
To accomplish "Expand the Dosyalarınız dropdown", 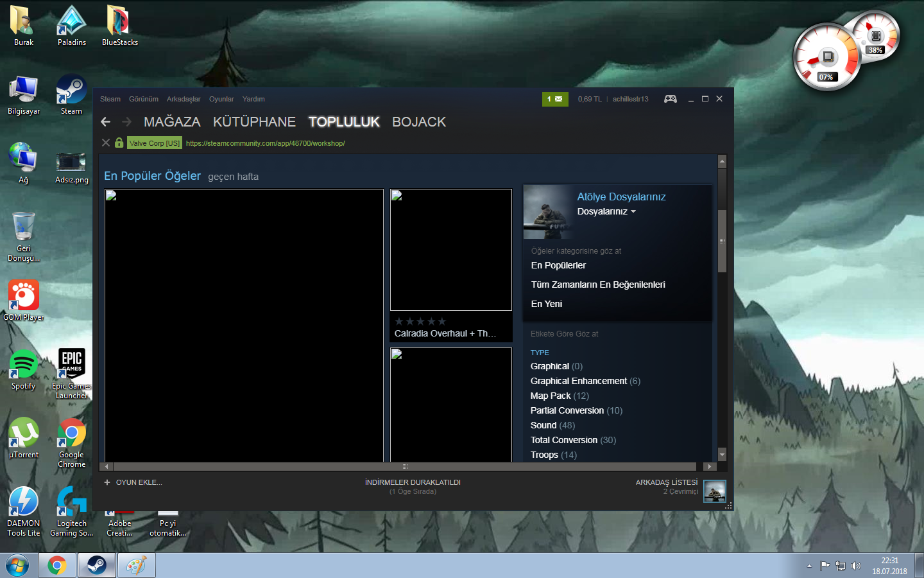I will 606,211.
